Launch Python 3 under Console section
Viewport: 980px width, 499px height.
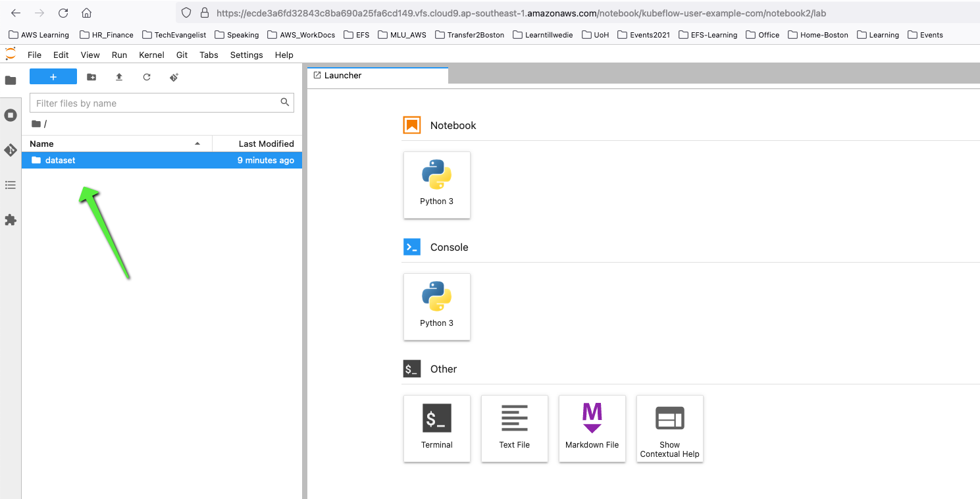pos(437,307)
